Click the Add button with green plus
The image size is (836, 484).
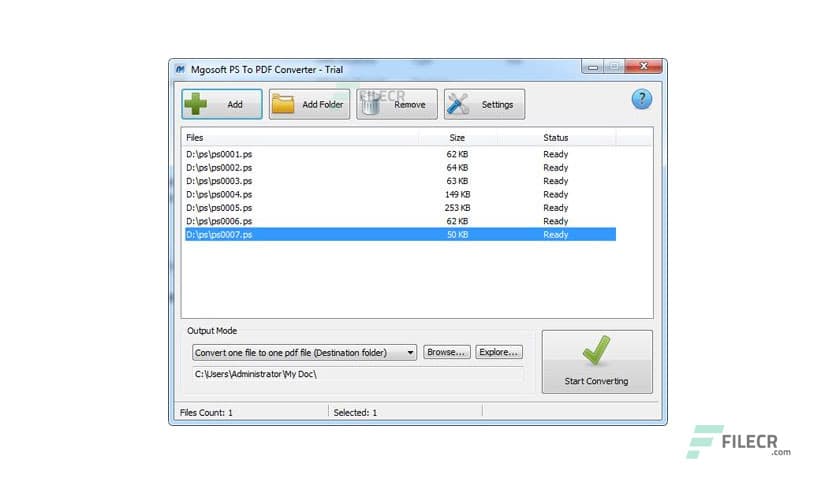tap(222, 104)
